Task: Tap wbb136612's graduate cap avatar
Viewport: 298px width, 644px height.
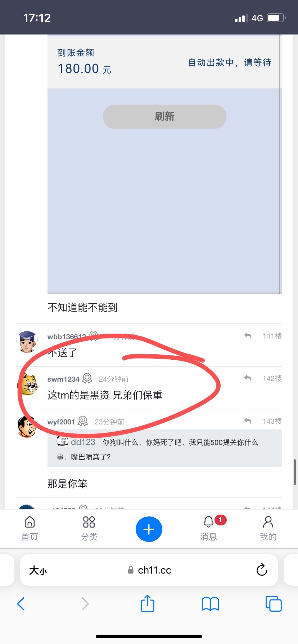Action: click(27, 342)
